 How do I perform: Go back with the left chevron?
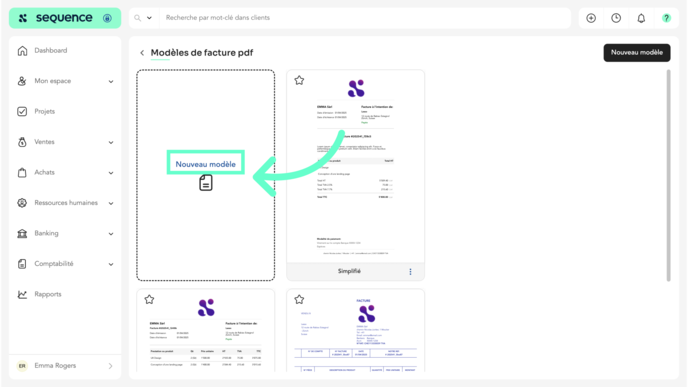[x=142, y=53]
